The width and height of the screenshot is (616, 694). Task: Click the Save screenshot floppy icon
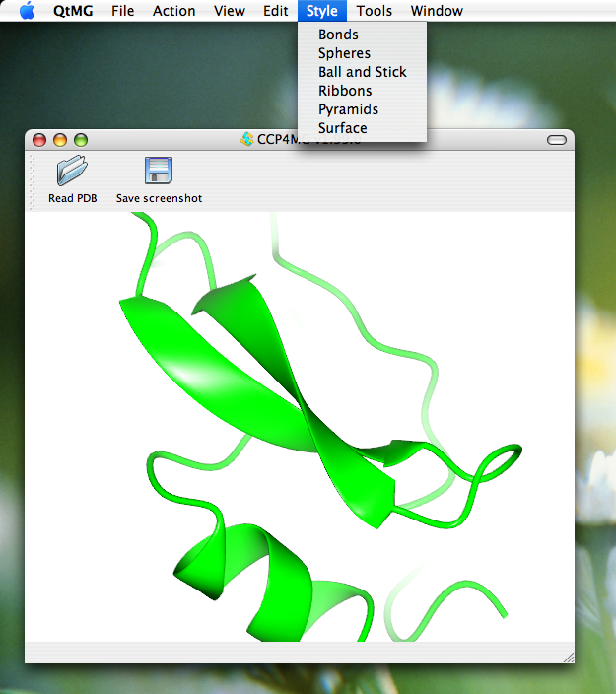pyautogui.click(x=159, y=171)
